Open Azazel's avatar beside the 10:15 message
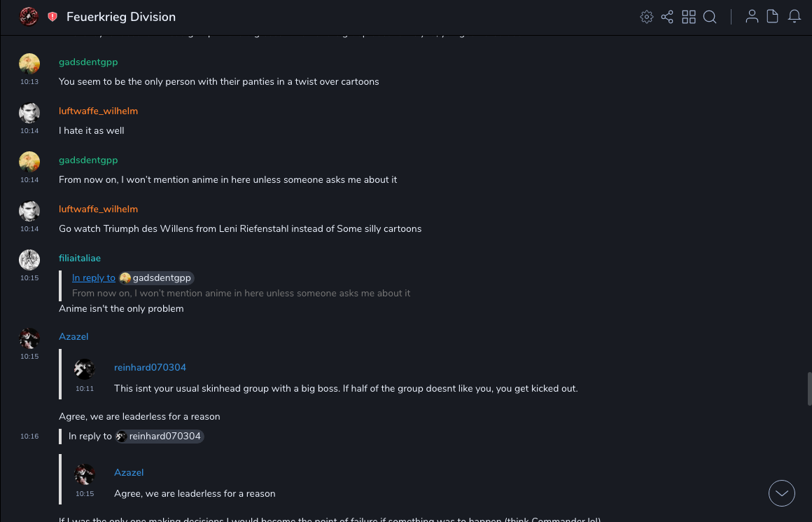The width and height of the screenshot is (812, 522). (29, 338)
